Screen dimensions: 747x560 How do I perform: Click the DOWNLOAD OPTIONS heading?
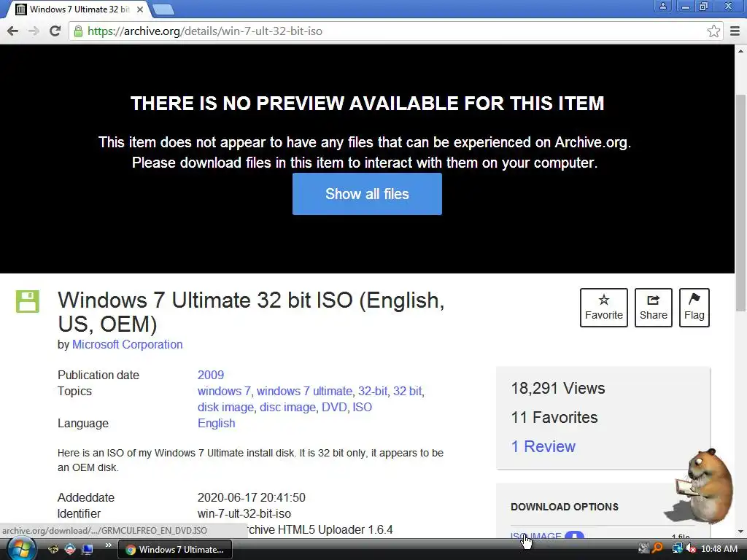tap(565, 507)
